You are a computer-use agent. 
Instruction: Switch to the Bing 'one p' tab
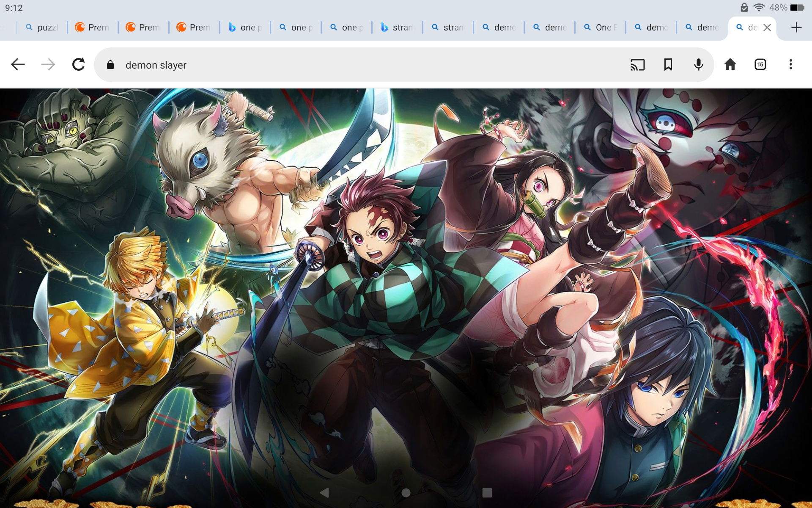click(x=246, y=28)
